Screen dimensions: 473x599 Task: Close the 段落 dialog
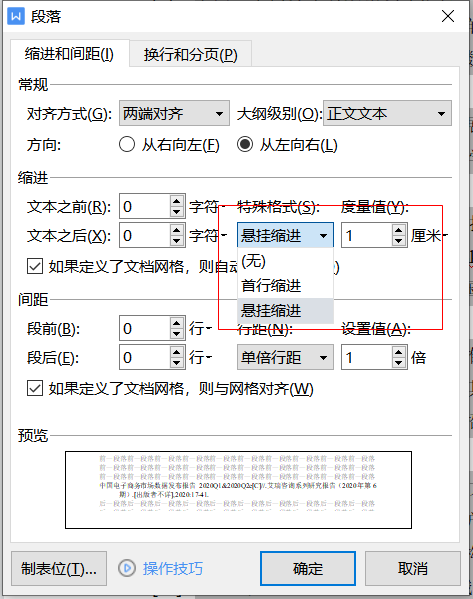pos(447,16)
